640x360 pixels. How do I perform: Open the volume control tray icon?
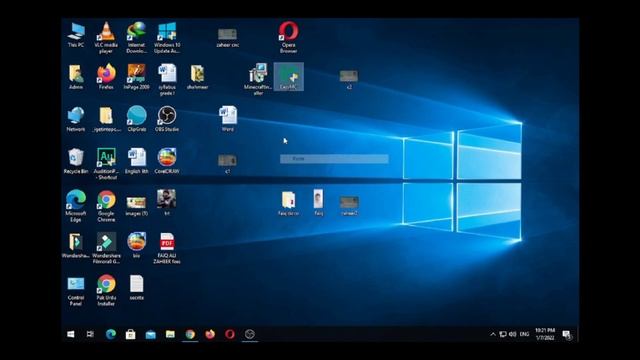point(513,334)
